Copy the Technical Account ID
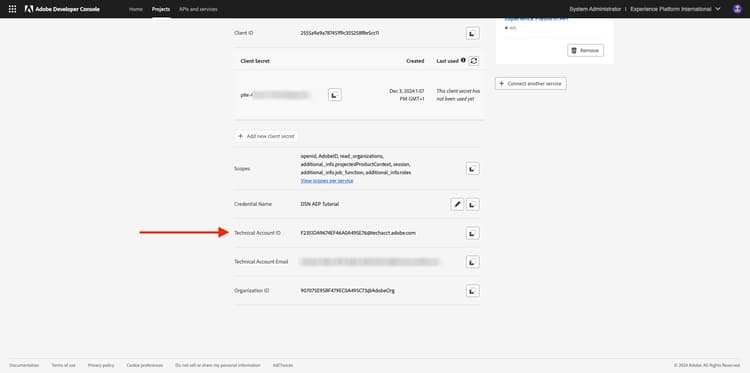Image resolution: width=750 pixels, height=373 pixels. (473, 233)
